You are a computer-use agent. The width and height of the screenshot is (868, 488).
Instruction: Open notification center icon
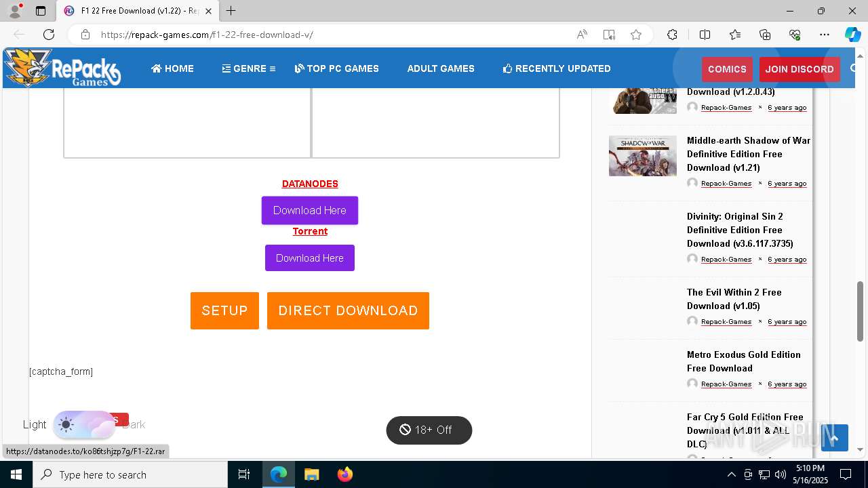[x=846, y=474]
